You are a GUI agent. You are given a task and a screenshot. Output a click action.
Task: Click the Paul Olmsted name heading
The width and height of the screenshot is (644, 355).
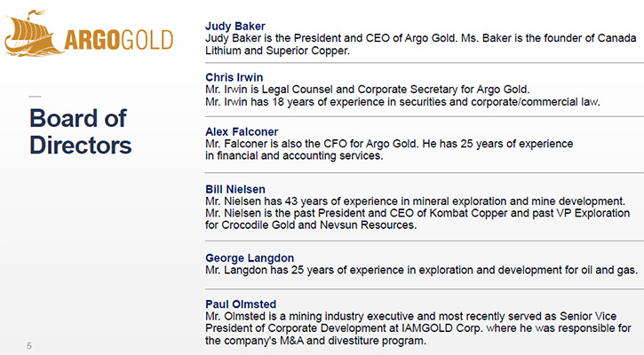pyautogui.click(x=241, y=304)
